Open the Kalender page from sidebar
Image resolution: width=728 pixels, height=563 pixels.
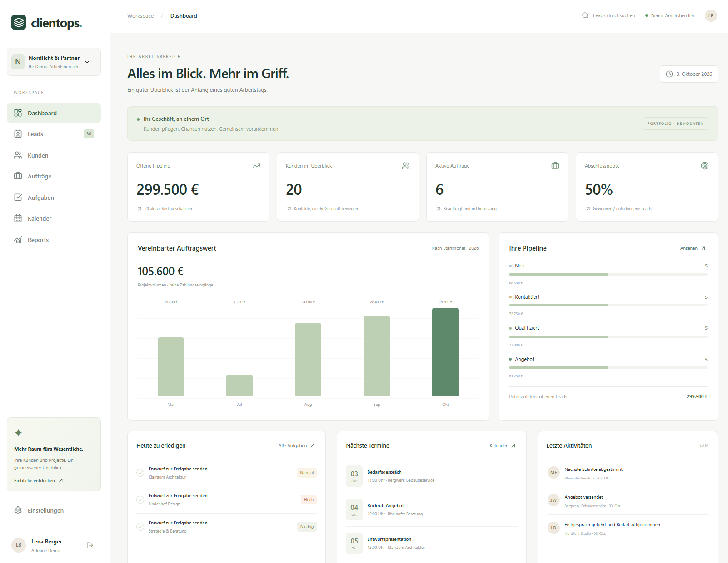[54, 218]
